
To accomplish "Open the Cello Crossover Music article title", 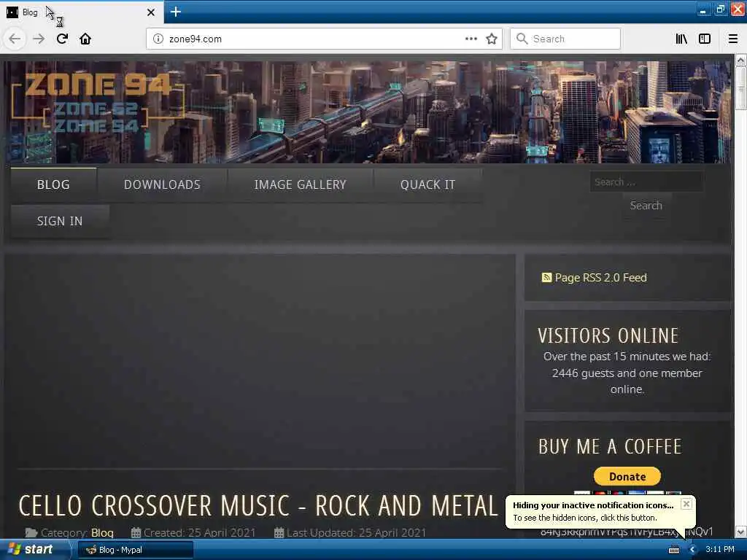I will click(x=258, y=505).
